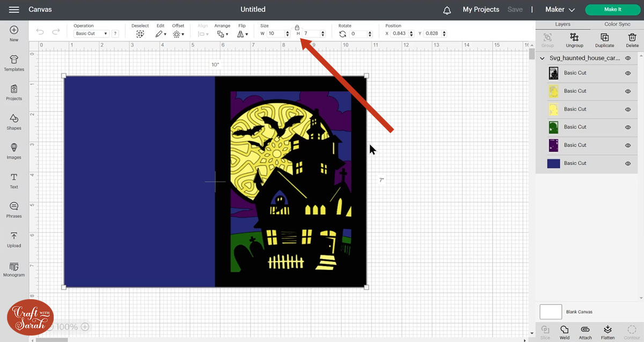Click the green Make It button
This screenshot has width=644, height=342.
pyautogui.click(x=612, y=10)
